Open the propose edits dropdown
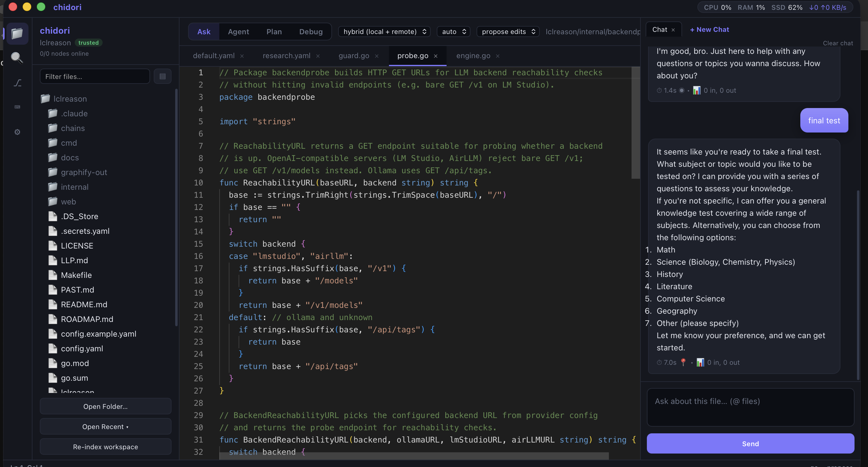This screenshot has width=868, height=467. 508,32
